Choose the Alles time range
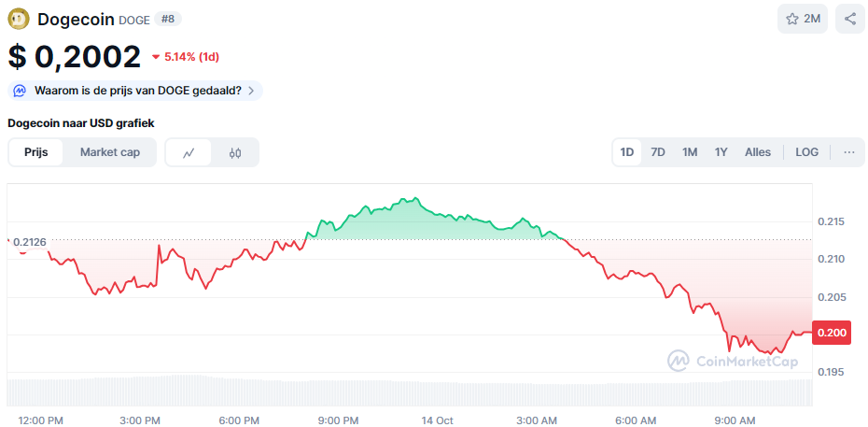This screenshot has height=427, width=868. click(758, 152)
